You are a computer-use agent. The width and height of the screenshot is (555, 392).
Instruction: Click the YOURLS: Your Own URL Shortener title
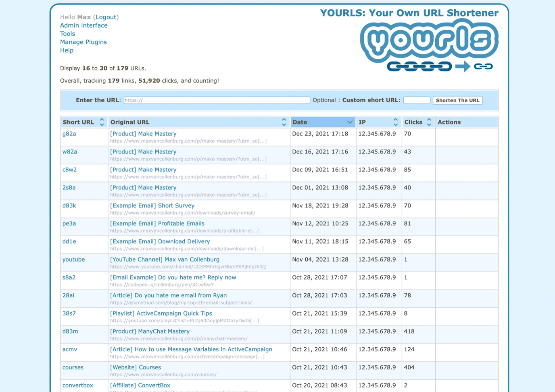[409, 13]
